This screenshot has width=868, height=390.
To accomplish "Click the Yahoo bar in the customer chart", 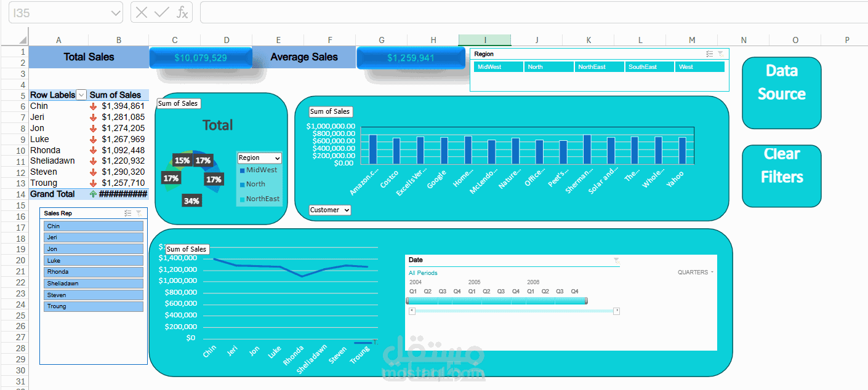I will (x=682, y=151).
